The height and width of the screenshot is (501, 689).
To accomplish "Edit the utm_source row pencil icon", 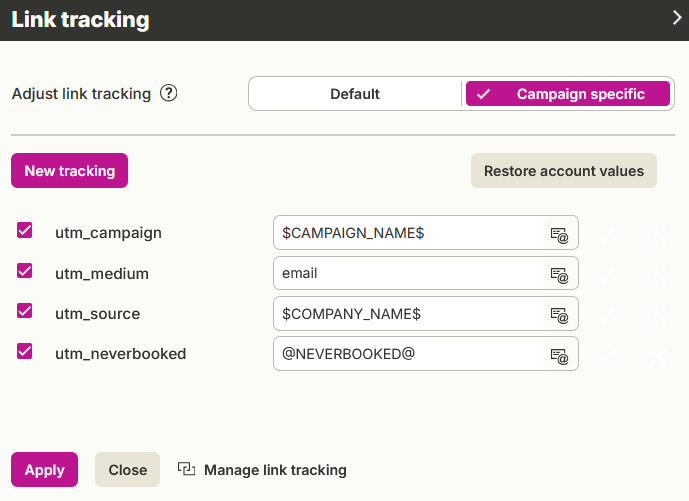I will (x=610, y=316).
